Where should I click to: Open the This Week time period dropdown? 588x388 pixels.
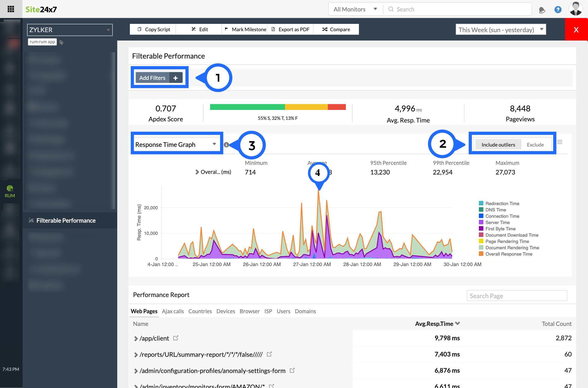click(x=501, y=30)
